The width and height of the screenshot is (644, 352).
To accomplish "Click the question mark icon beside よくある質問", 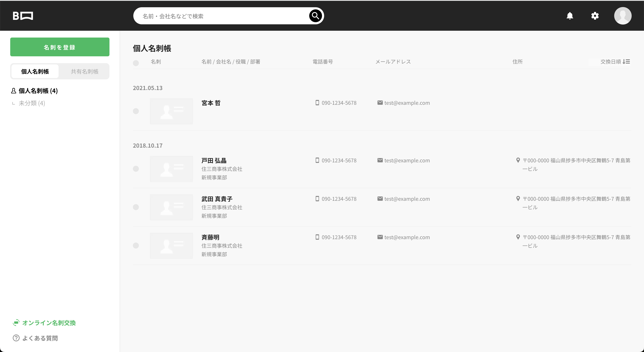I will (x=16, y=338).
